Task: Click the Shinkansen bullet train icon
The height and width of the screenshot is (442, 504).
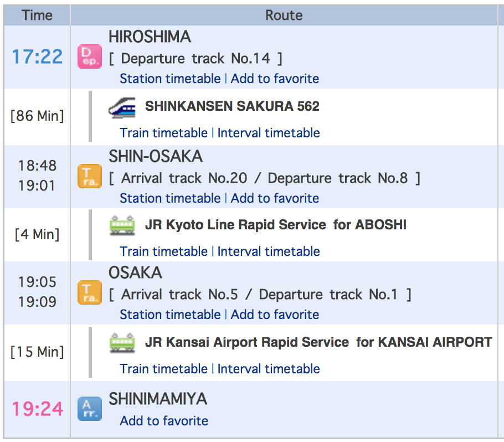Action: pos(122,107)
